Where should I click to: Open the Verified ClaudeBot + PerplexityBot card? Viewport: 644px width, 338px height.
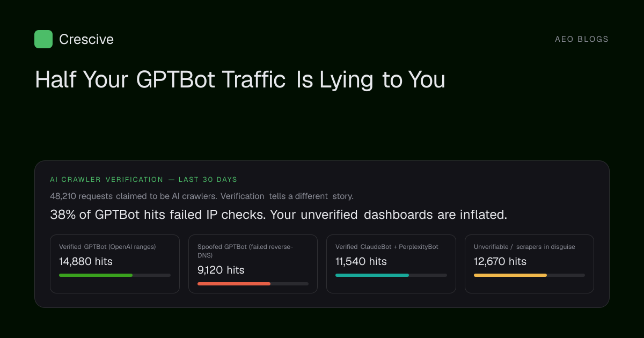pos(391,264)
